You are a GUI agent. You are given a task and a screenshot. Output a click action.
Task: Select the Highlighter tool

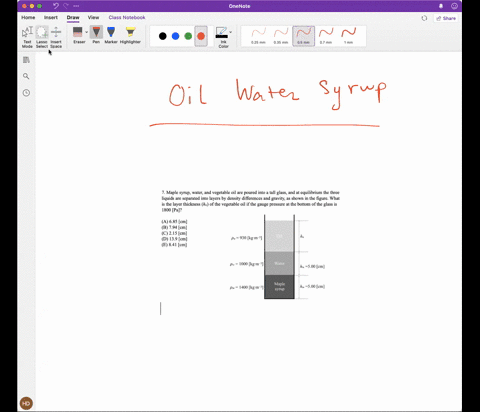(x=130, y=35)
